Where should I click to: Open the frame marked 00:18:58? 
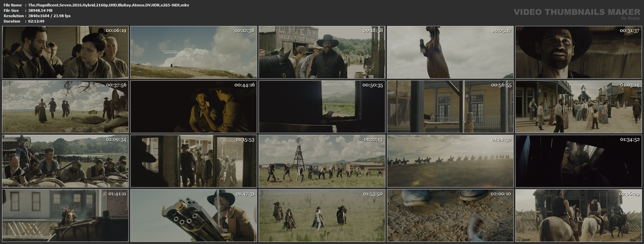(322, 52)
